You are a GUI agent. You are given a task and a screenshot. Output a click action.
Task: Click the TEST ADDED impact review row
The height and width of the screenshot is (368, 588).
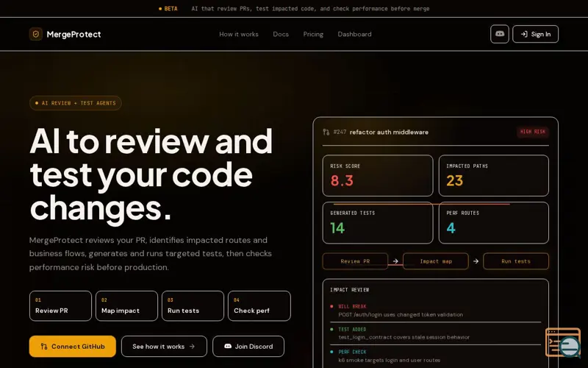[435, 333]
